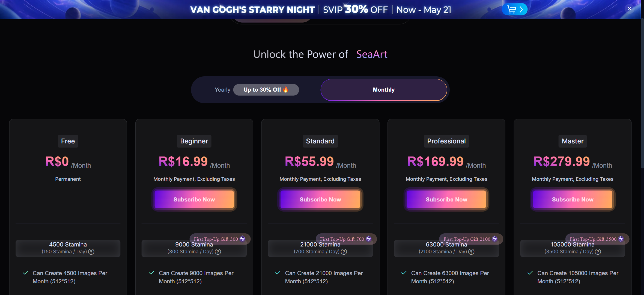Click help icon beside 300 Stamina / Day
The height and width of the screenshot is (295, 644).
pos(218,252)
